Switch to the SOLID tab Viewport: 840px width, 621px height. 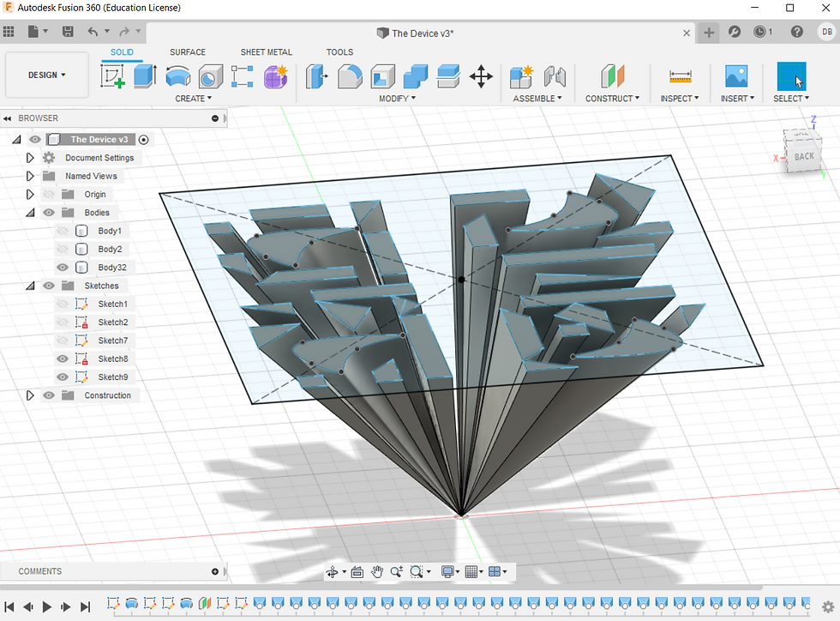[x=122, y=52]
